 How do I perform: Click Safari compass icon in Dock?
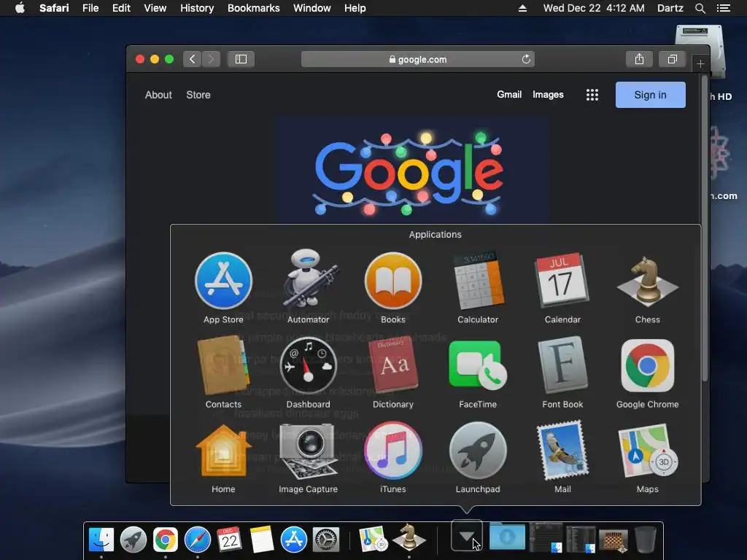pyautogui.click(x=198, y=540)
